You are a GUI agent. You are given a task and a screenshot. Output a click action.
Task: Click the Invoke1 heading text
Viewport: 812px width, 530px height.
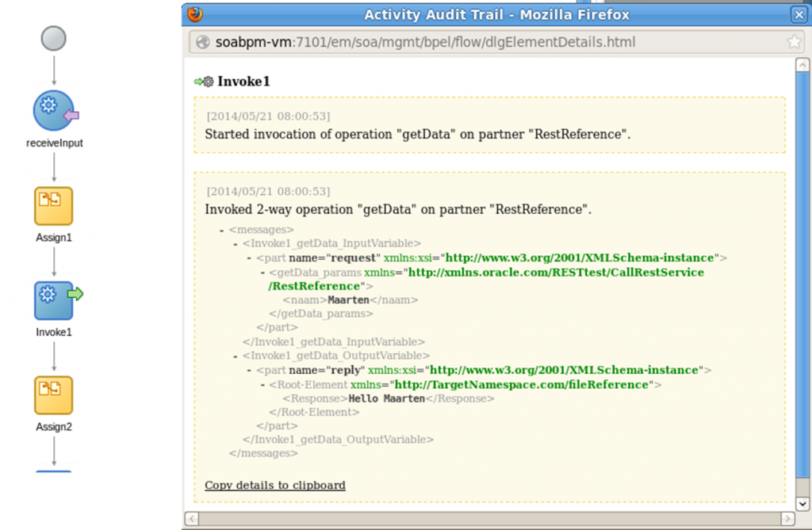pos(243,82)
